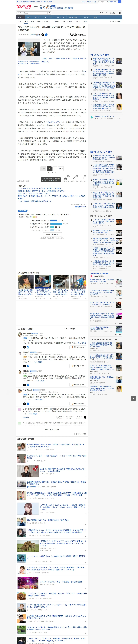Show replies via 返信 4件
The width and height of the screenshot is (138, 644).
click(26, 417)
